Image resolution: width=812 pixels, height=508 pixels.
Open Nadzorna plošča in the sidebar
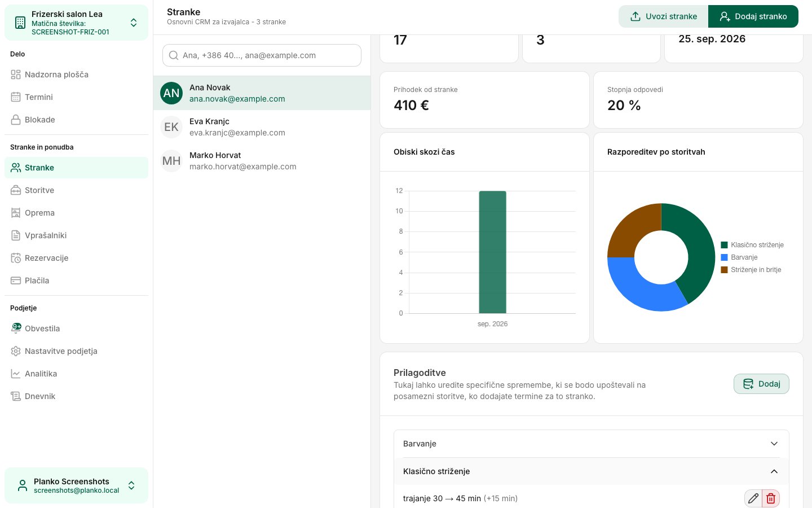pos(76,75)
